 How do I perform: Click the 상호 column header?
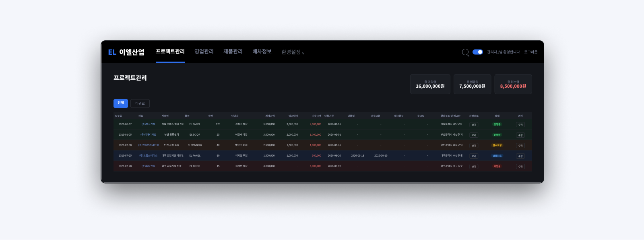[141, 116]
